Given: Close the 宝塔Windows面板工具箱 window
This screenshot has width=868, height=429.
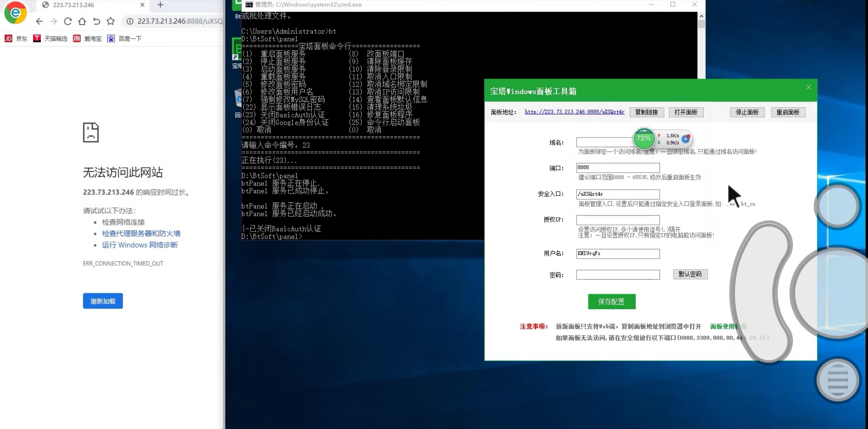Looking at the screenshot, I should click(x=809, y=87).
